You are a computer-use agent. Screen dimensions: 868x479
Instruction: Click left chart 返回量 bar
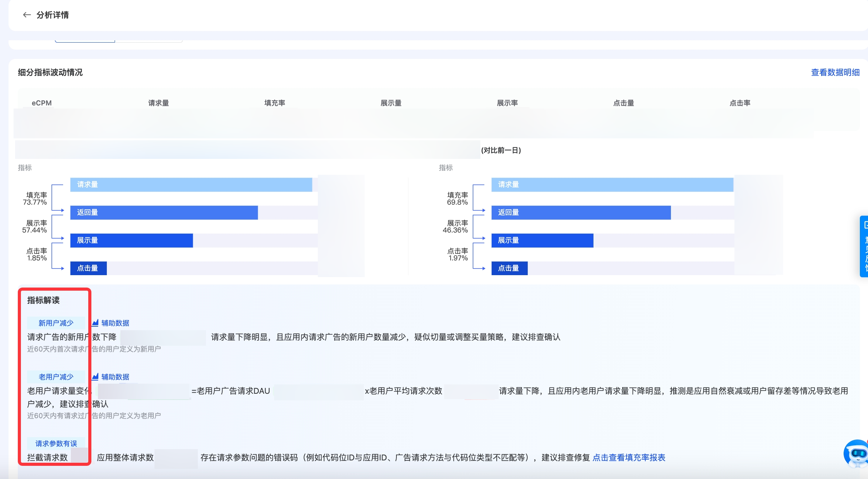(164, 213)
